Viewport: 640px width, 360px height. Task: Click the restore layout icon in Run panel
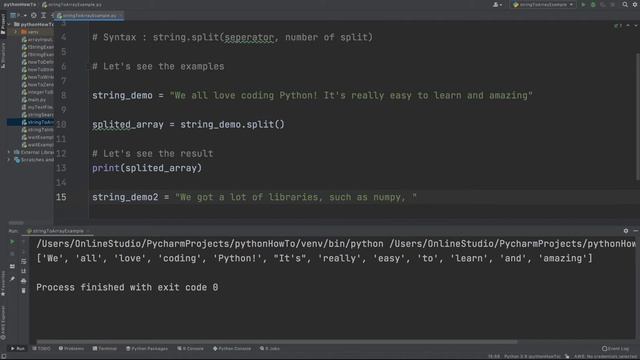(12, 266)
